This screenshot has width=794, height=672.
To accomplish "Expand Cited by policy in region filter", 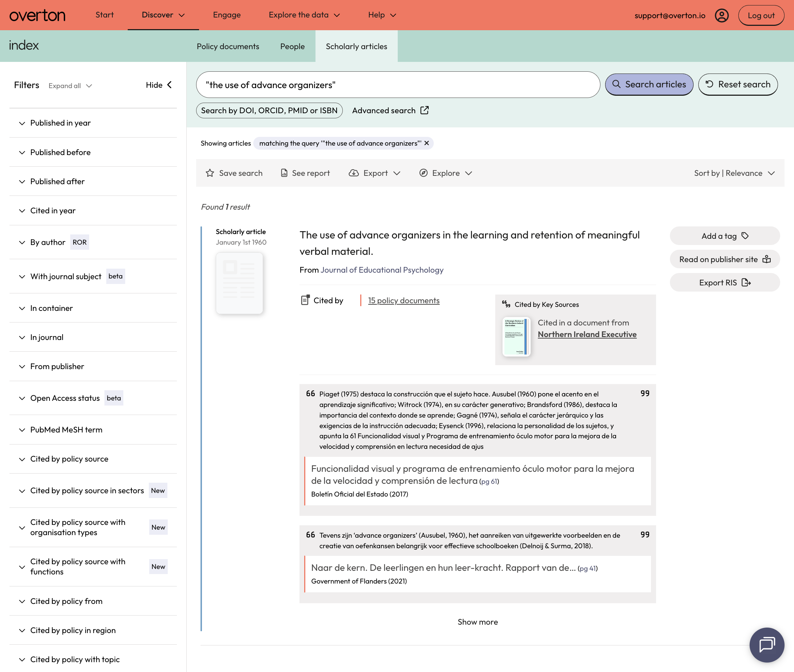I will click(x=93, y=631).
